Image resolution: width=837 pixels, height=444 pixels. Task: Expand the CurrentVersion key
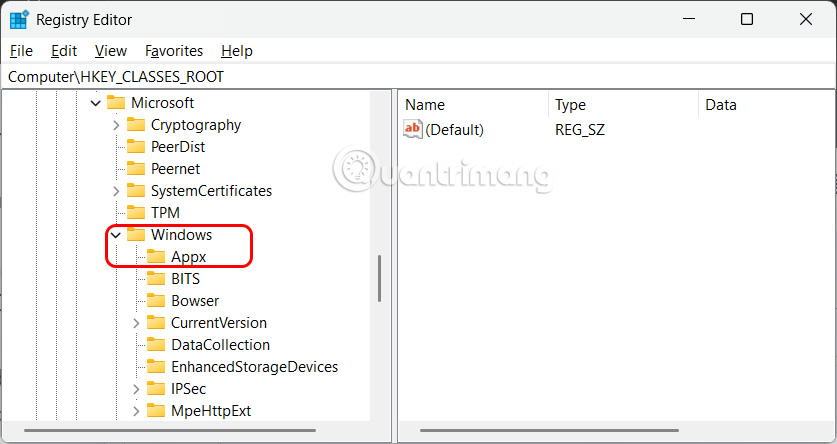pos(136,323)
